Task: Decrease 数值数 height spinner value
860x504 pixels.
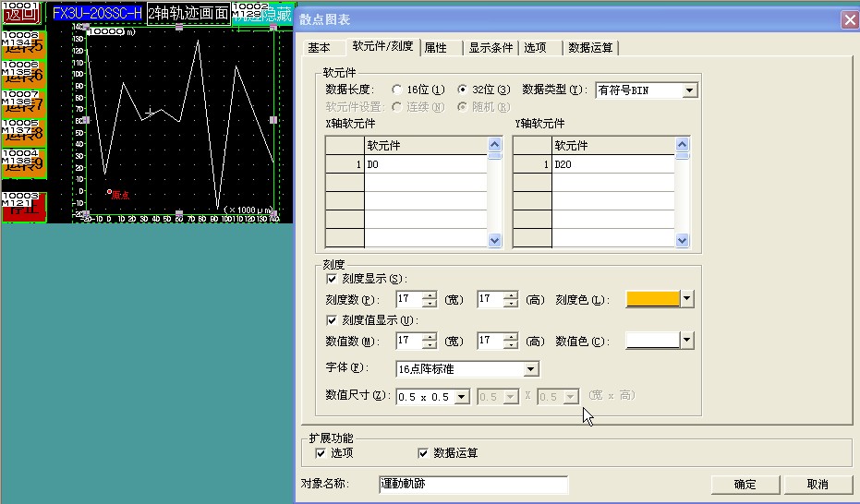Action: click(510, 345)
